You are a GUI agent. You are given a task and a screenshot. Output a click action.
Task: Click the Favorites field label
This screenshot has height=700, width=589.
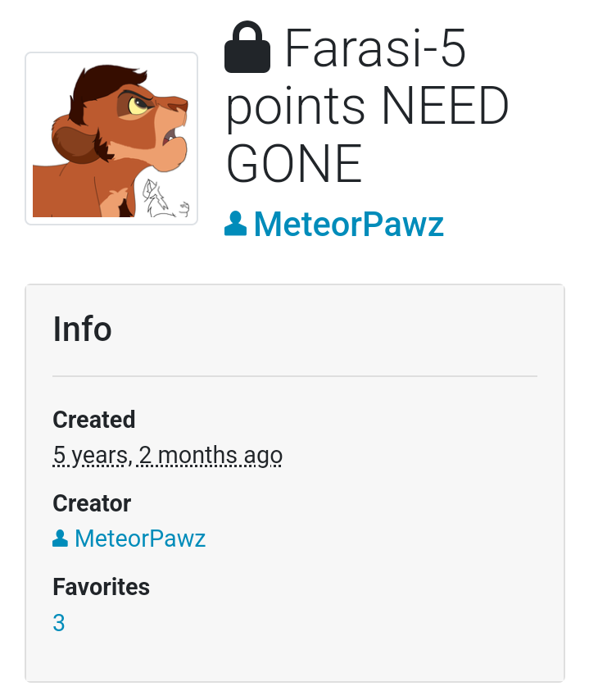[x=102, y=587]
